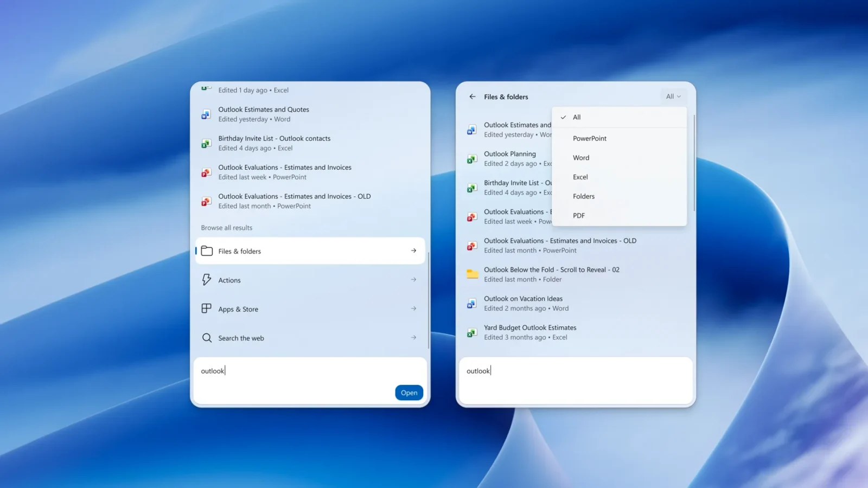Click the blue Open button
Viewport: 868px width, 488px height.
click(x=409, y=393)
